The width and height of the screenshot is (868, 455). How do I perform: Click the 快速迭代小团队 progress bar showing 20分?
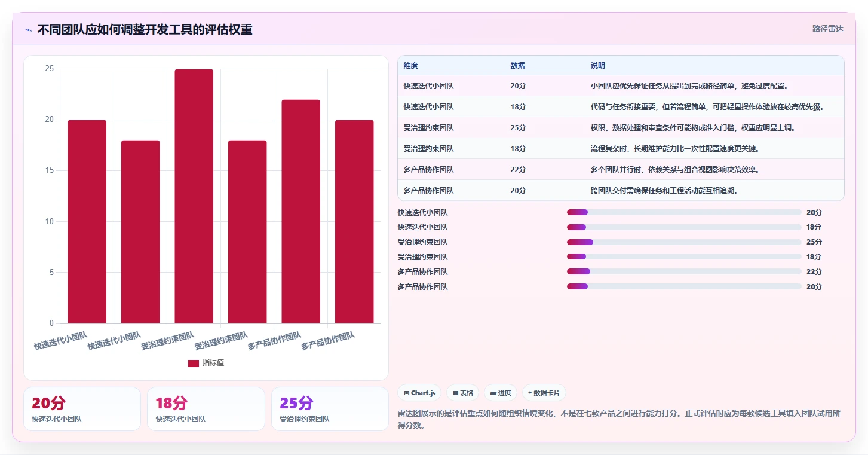pyautogui.click(x=684, y=212)
